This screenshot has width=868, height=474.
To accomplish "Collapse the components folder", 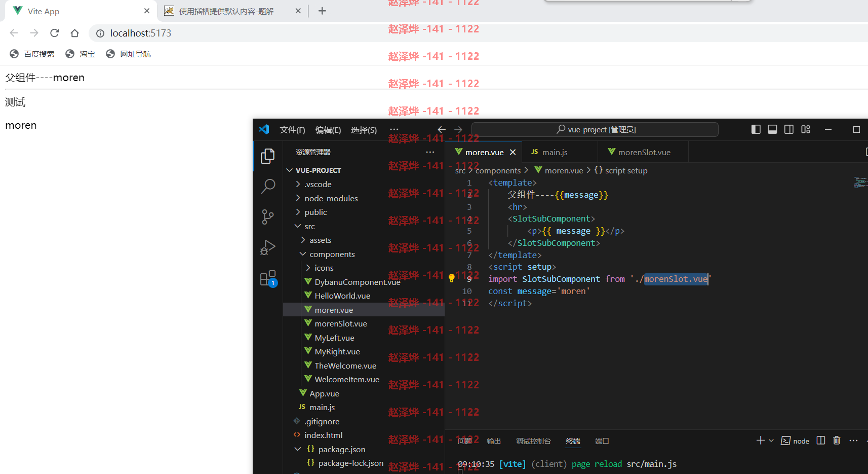I will point(303,254).
